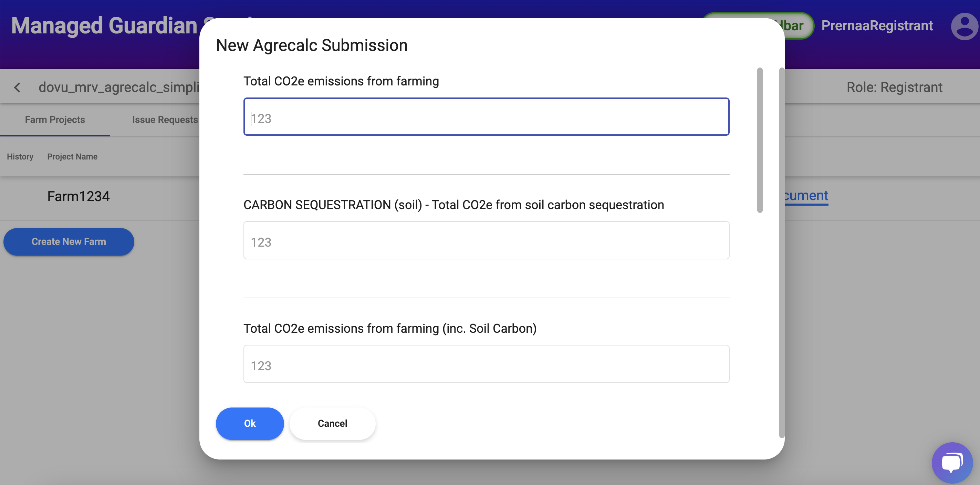This screenshot has width=980, height=485.
Task: Click the Ok button
Action: click(250, 423)
